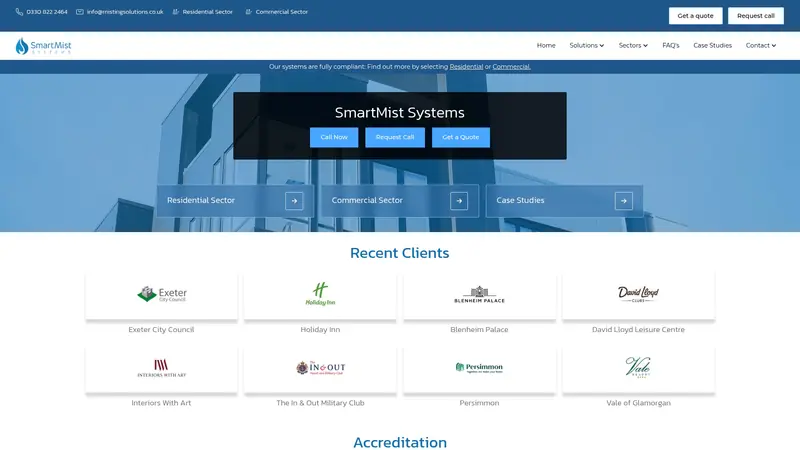Click the Holiday Inn caption
The height and width of the screenshot is (450, 800).
click(x=320, y=330)
